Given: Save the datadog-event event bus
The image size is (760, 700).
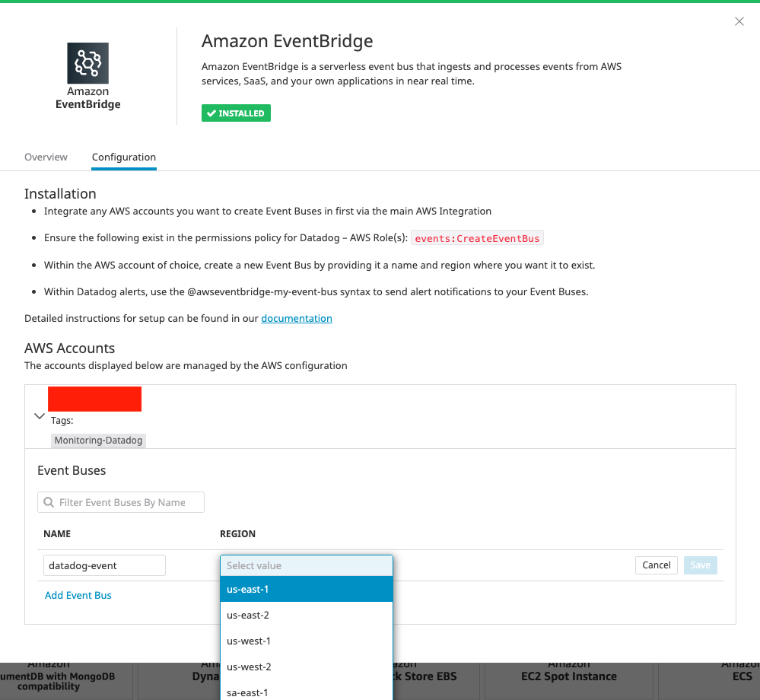Looking at the screenshot, I should 700,565.
